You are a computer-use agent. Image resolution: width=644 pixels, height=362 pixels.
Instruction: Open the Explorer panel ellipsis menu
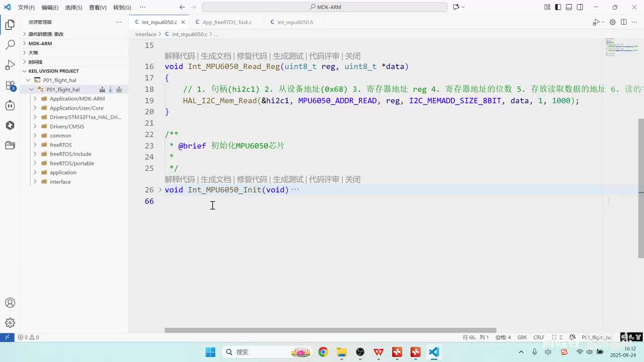[x=119, y=22]
